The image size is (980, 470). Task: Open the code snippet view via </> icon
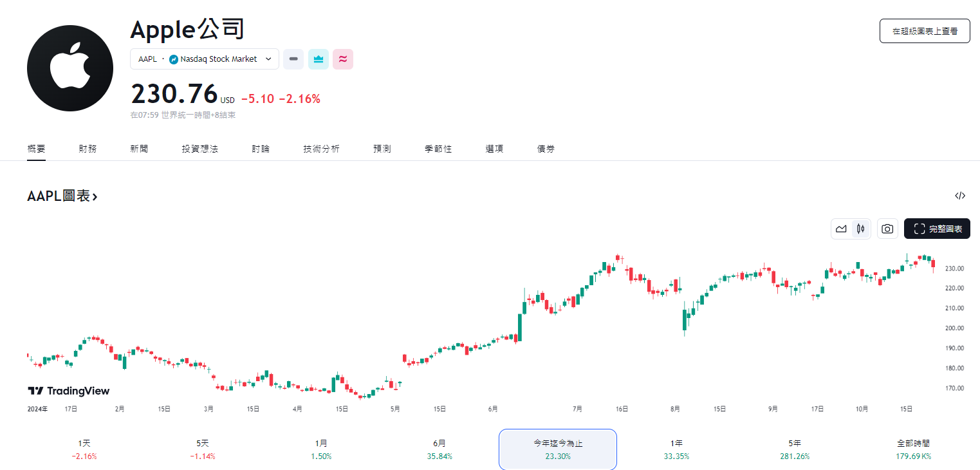pyautogui.click(x=959, y=196)
